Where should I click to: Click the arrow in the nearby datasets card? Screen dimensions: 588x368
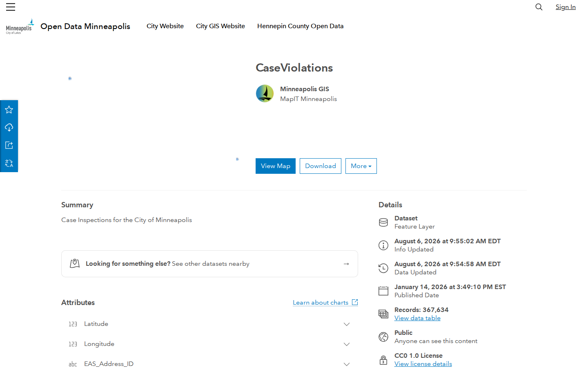[346, 264]
